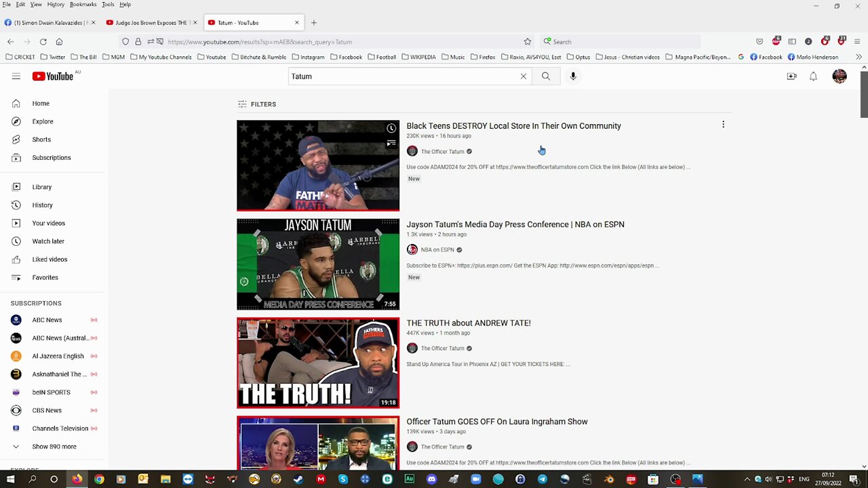Open Firefox application menu
This screenshot has width=868, height=488.
858,41
